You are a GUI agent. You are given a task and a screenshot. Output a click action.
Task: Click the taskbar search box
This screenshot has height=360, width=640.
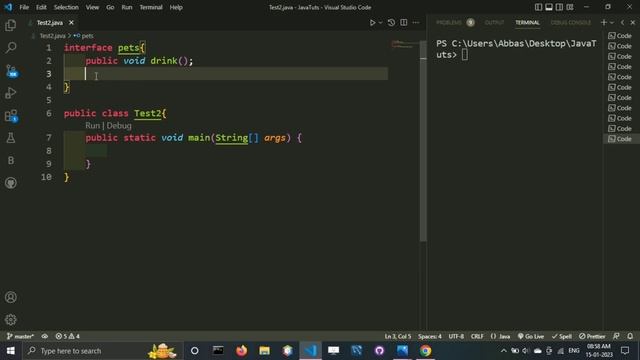[102, 351]
